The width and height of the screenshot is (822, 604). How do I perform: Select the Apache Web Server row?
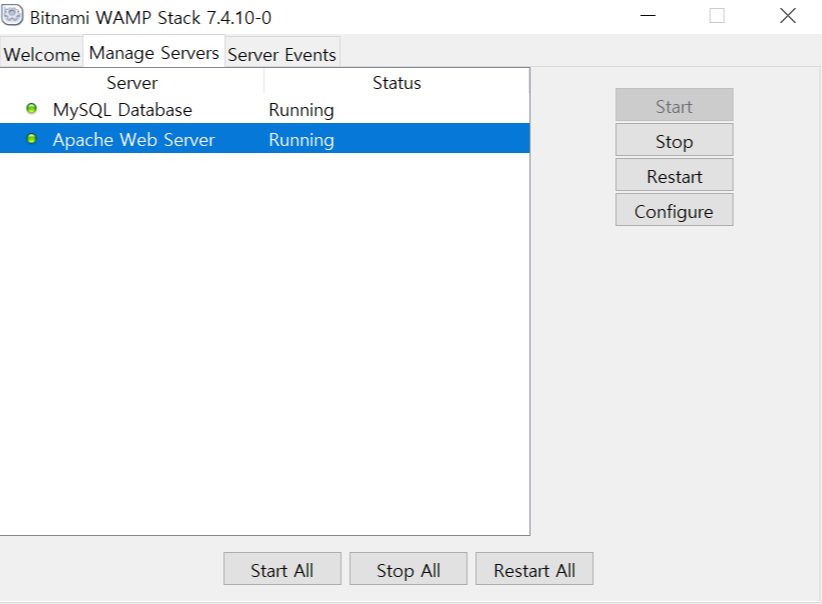tap(265, 138)
